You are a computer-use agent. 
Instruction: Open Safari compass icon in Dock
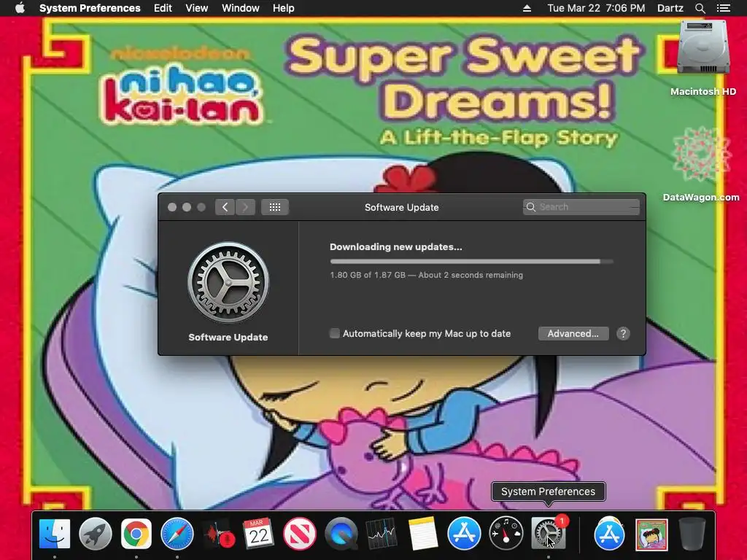177,534
